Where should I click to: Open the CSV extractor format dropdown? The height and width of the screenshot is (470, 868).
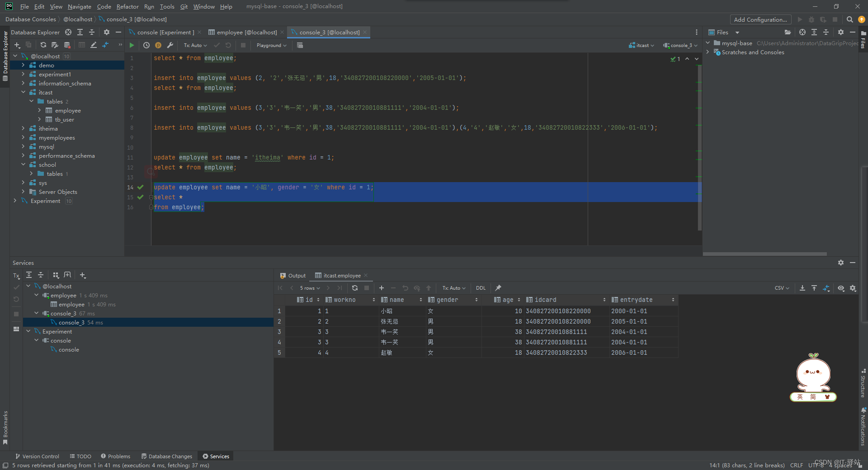(x=781, y=288)
